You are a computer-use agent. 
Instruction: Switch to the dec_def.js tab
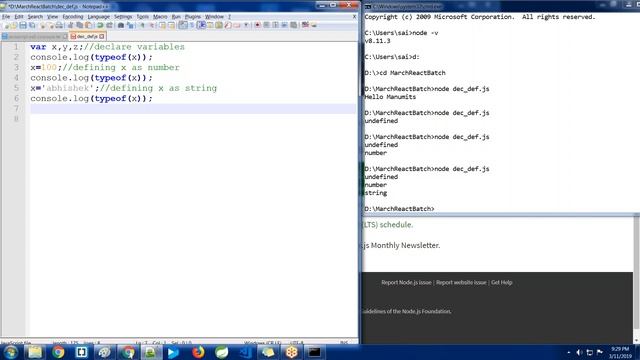point(87,36)
